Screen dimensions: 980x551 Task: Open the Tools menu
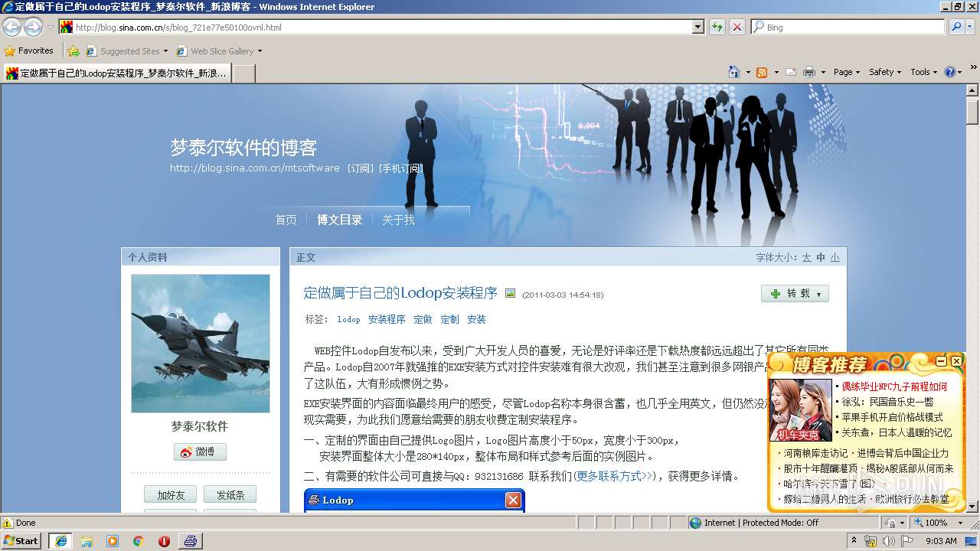point(924,72)
